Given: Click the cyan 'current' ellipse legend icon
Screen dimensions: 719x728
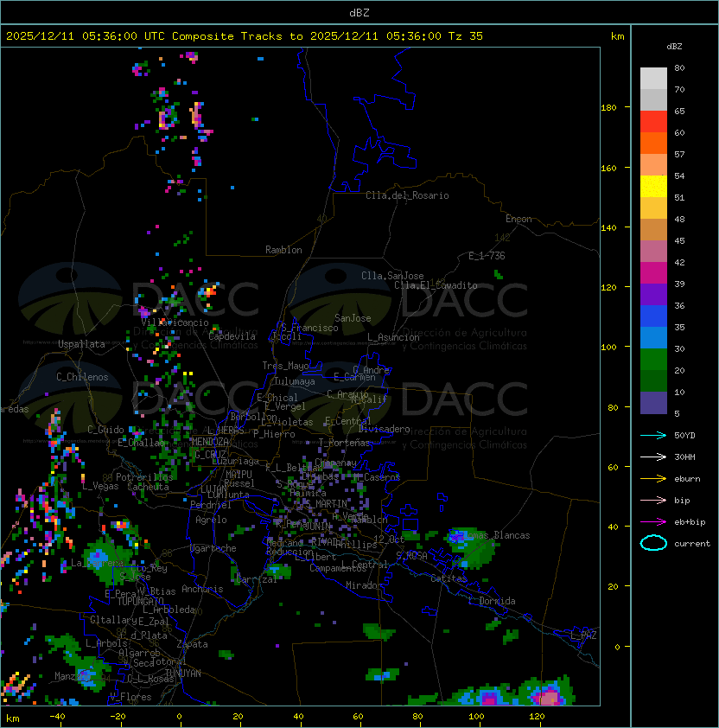Looking at the screenshot, I should 653,543.
